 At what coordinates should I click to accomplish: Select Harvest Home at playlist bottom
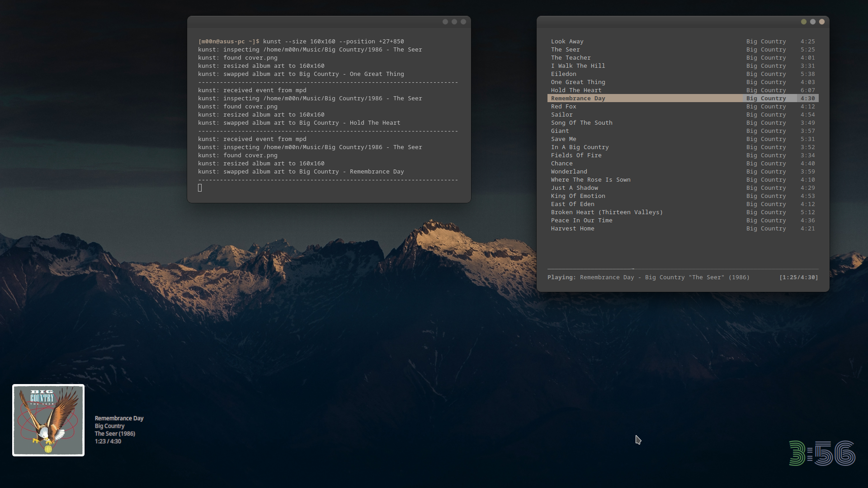(572, 229)
